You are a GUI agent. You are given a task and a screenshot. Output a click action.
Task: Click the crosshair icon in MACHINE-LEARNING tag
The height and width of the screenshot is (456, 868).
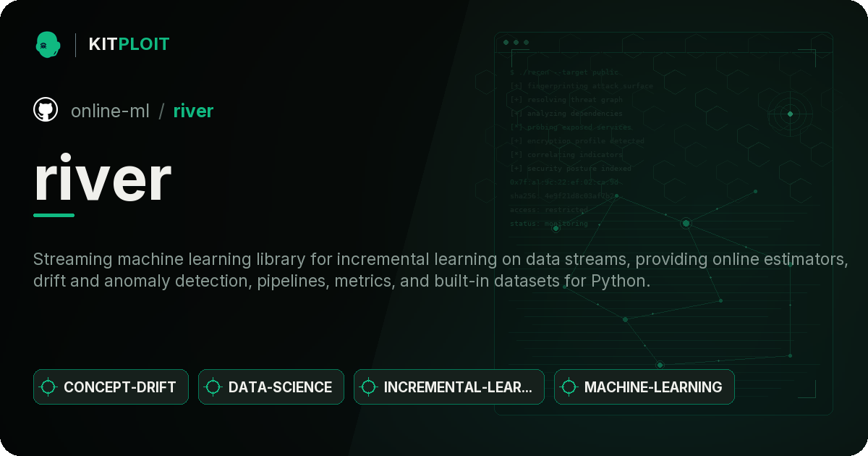tap(569, 387)
